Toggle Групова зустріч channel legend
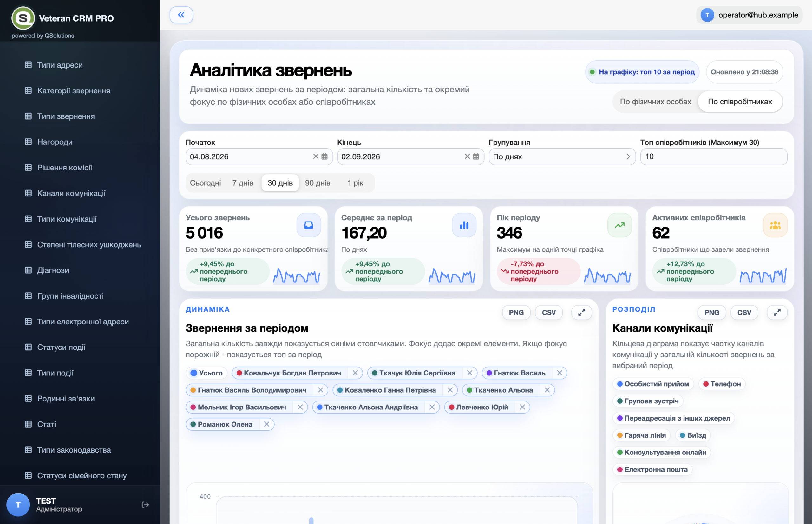812x524 pixels. (648, 401)
